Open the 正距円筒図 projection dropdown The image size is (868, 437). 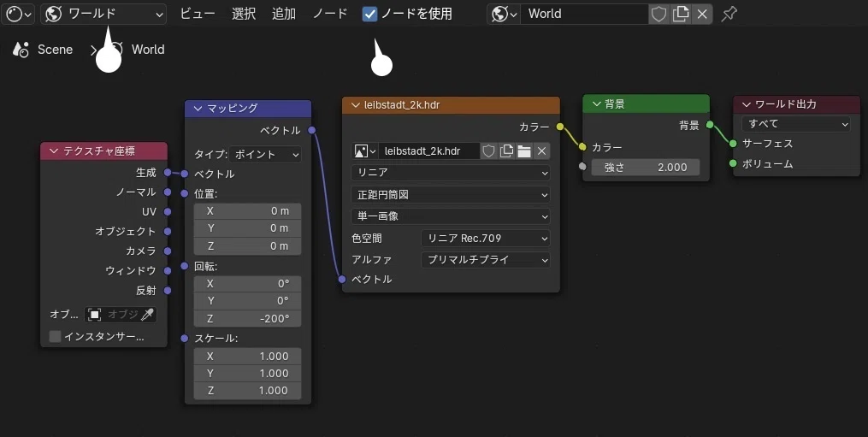click(x=451, y=195)
